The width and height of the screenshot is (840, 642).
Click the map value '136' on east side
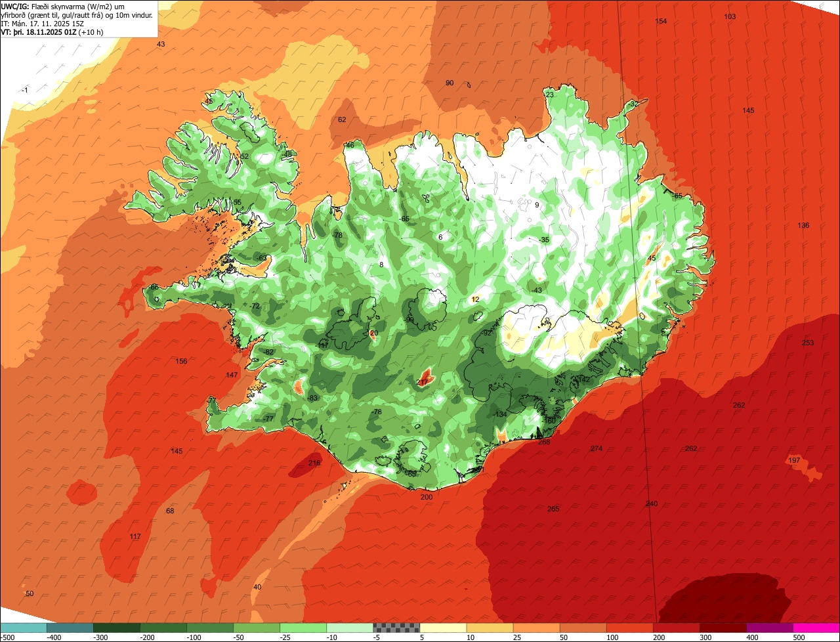coord(803,225)
